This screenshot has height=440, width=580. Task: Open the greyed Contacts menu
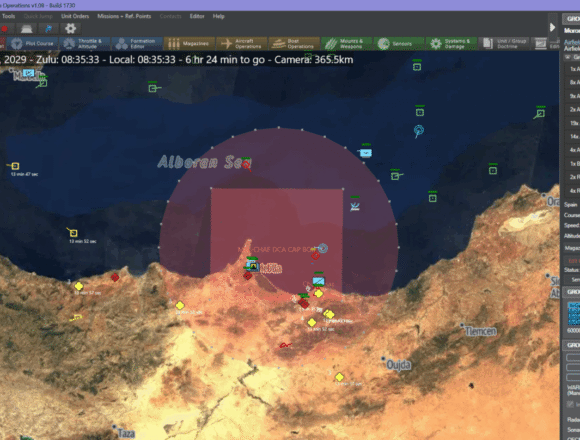point(171,16)
